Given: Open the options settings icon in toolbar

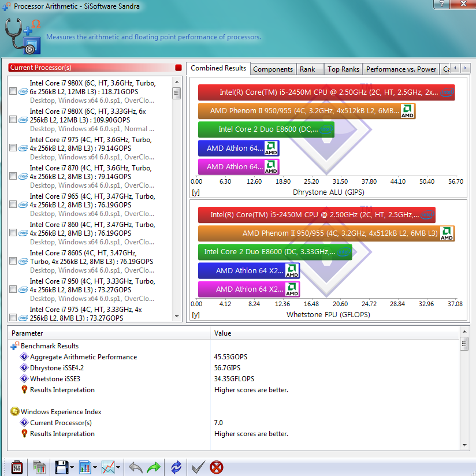Looking at the screenshot, I should [17, 467].
